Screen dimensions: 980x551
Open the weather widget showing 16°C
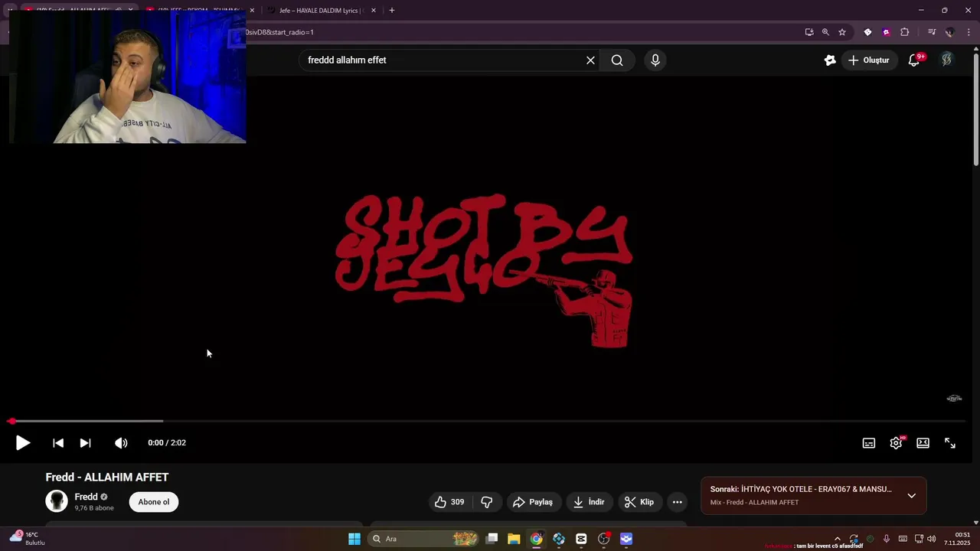[x=28, y=539]
